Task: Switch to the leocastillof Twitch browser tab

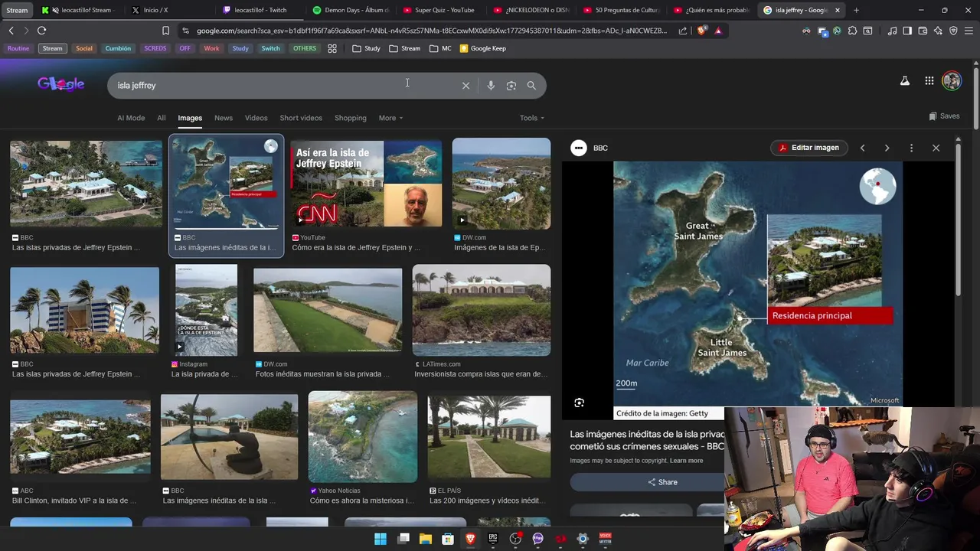Action: 260,10
